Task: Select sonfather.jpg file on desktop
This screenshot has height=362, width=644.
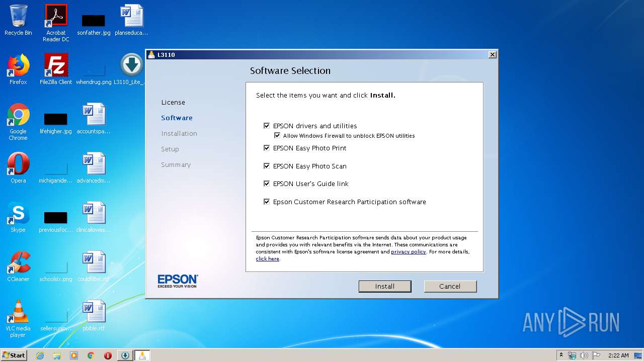Action: pos(94,23)
